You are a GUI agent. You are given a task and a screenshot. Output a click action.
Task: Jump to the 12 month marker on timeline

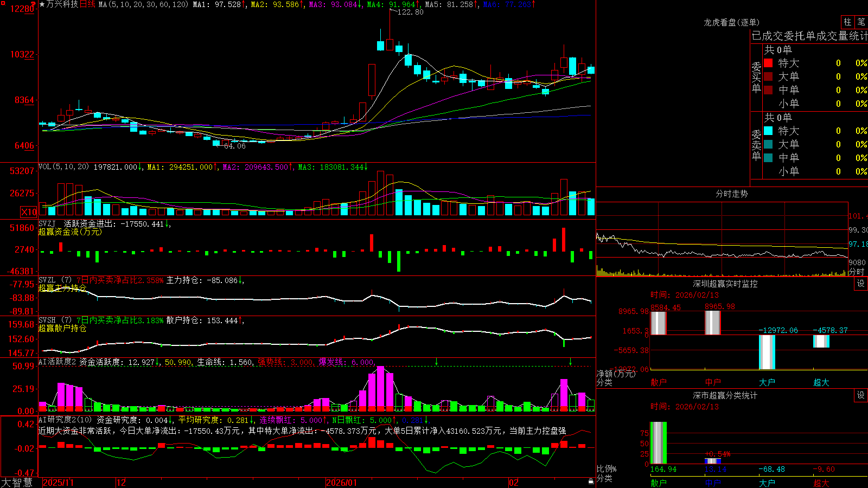tap(122, 483)
